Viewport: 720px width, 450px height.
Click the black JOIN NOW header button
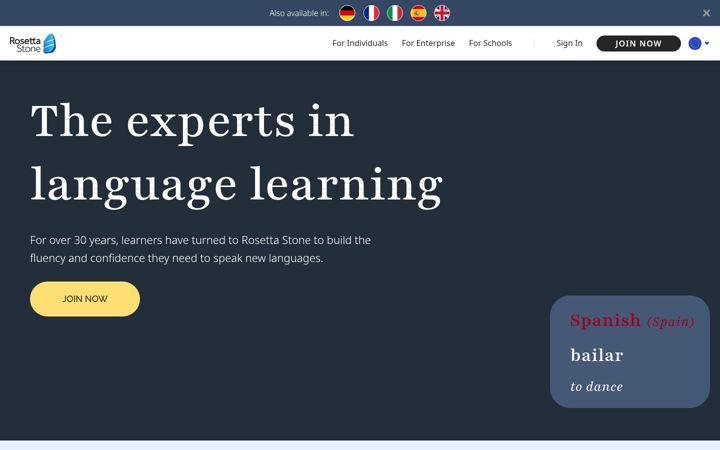click(638, 43)
